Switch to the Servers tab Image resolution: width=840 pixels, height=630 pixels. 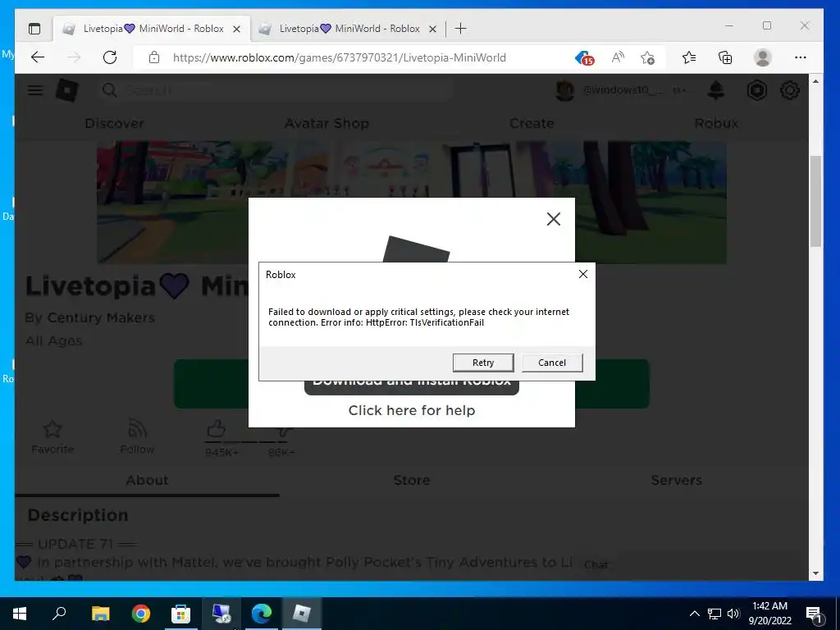[676, 481]
